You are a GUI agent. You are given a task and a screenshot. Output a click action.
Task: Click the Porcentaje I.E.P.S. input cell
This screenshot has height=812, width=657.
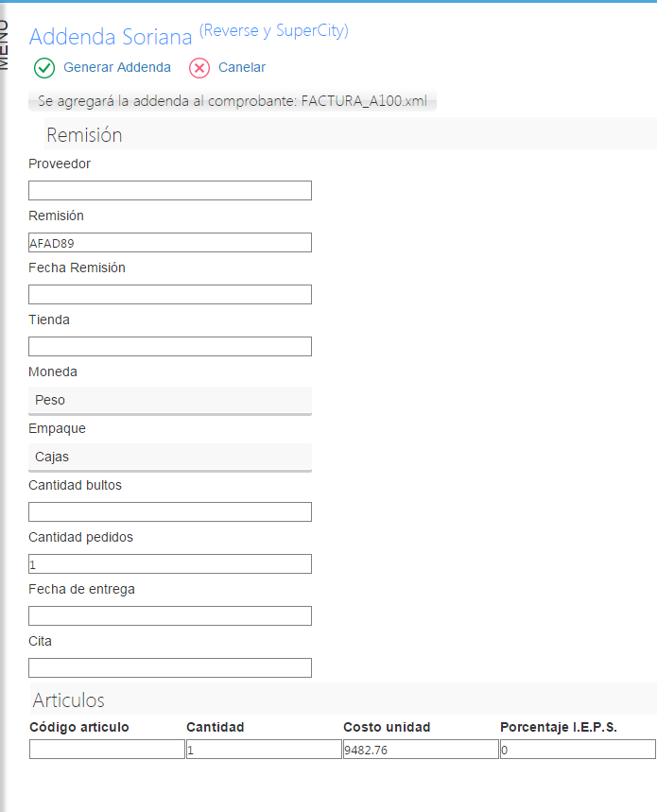tap(578, 750)
